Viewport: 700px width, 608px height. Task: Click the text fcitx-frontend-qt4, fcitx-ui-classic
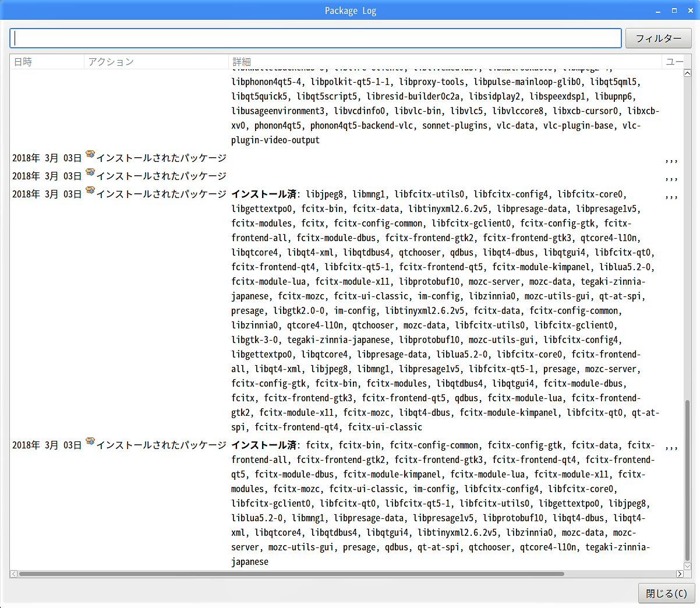(338, 427)
